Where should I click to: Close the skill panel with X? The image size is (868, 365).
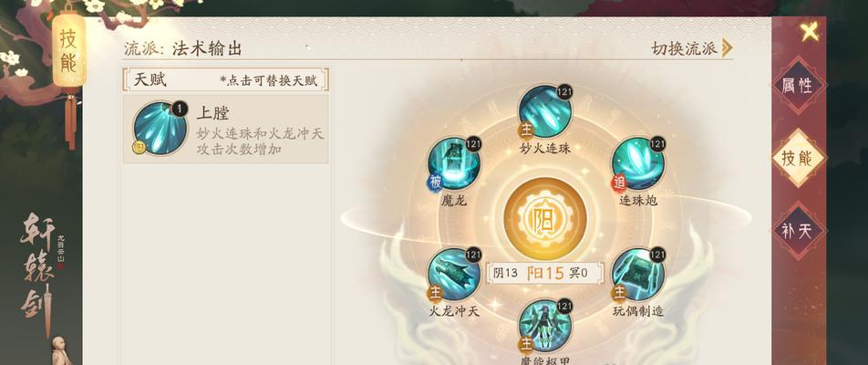click(x=810, y=32)
